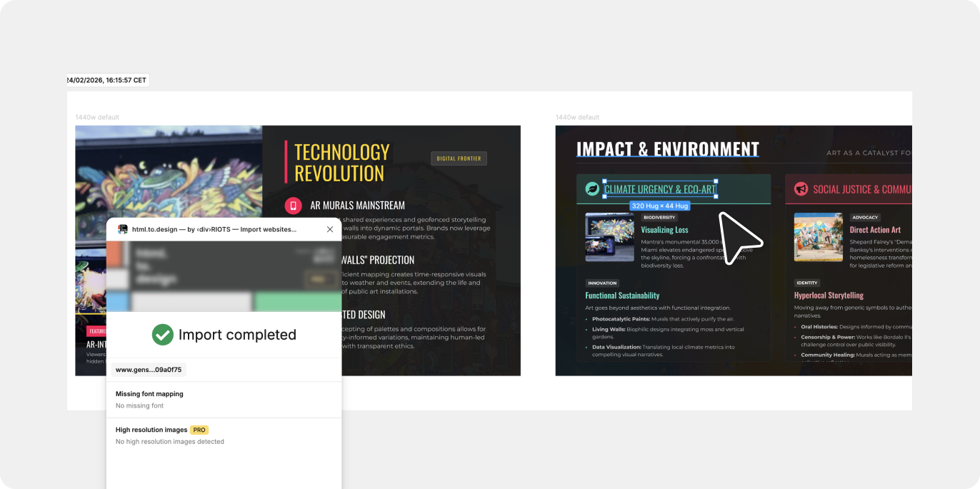Click the green Import completed checkmark icon
The width and height of the screenshot is (980, 489).
[x=162, y=334]
